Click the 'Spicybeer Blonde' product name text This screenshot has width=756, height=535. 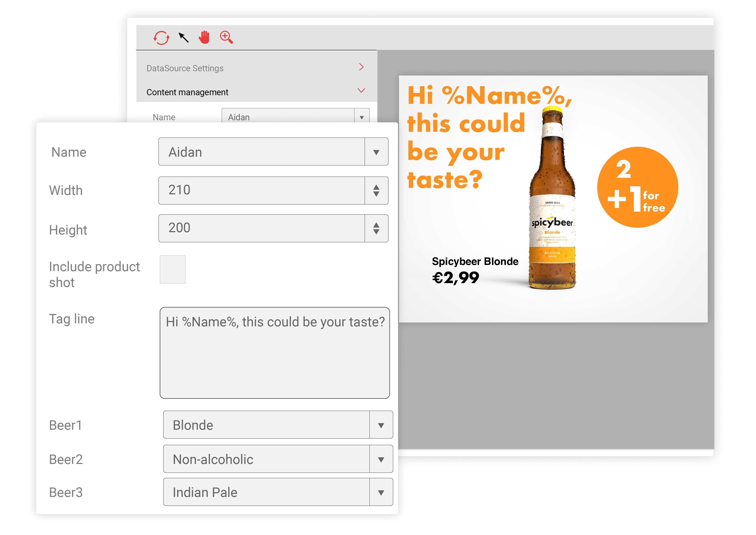click(x=475, y=261)
